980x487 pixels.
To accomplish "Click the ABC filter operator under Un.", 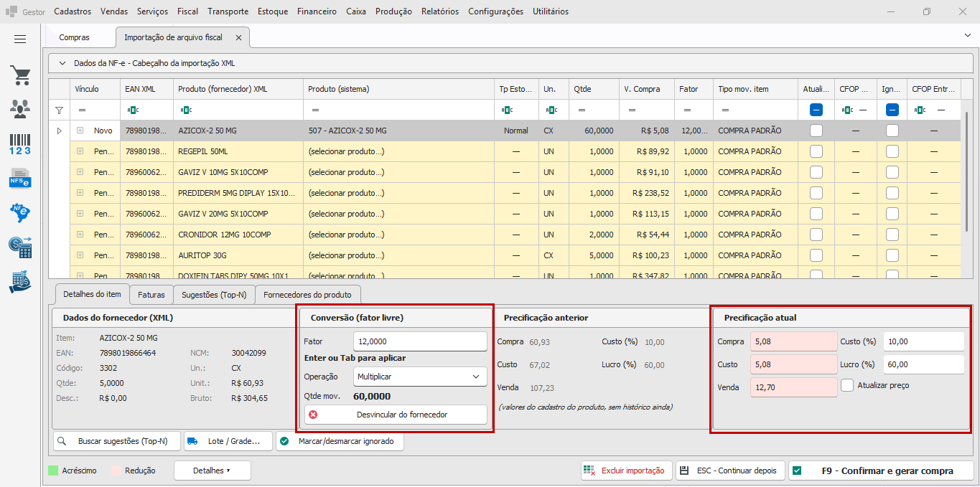I will 551,110.
